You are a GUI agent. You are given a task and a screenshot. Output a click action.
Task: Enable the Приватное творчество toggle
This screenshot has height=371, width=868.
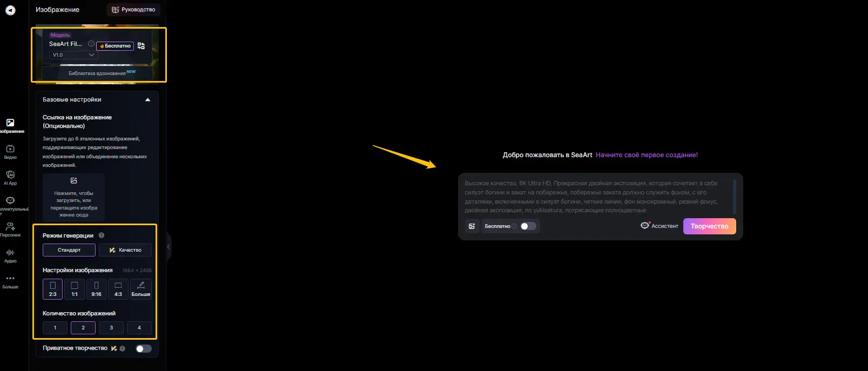click(143, 348)
